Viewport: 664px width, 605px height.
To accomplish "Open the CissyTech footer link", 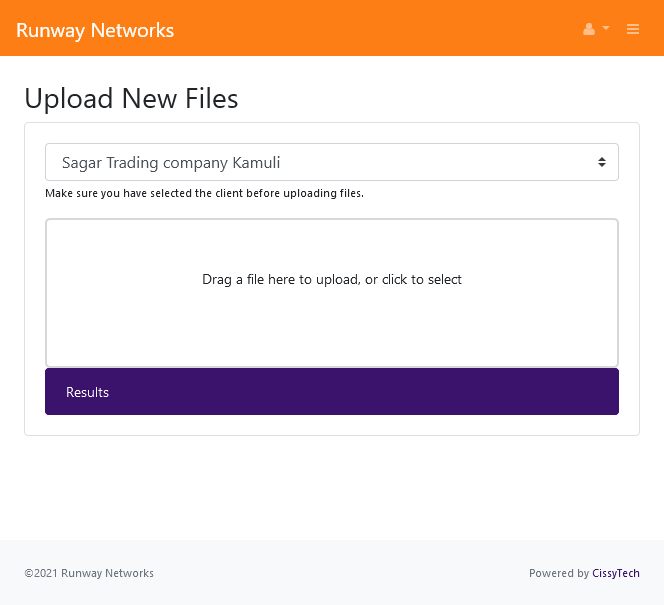I will 615,573.
